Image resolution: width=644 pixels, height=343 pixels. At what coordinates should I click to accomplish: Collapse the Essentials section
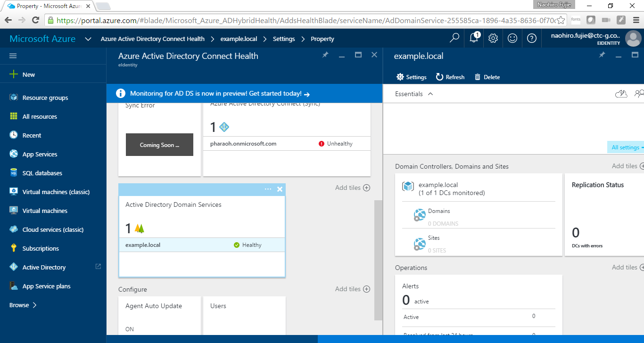point(414,94)
